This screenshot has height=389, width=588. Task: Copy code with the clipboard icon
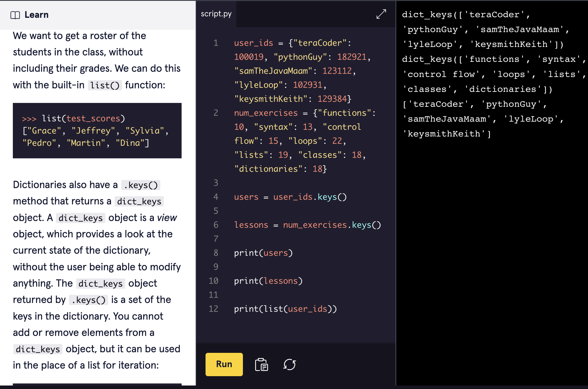click(261, 365)
